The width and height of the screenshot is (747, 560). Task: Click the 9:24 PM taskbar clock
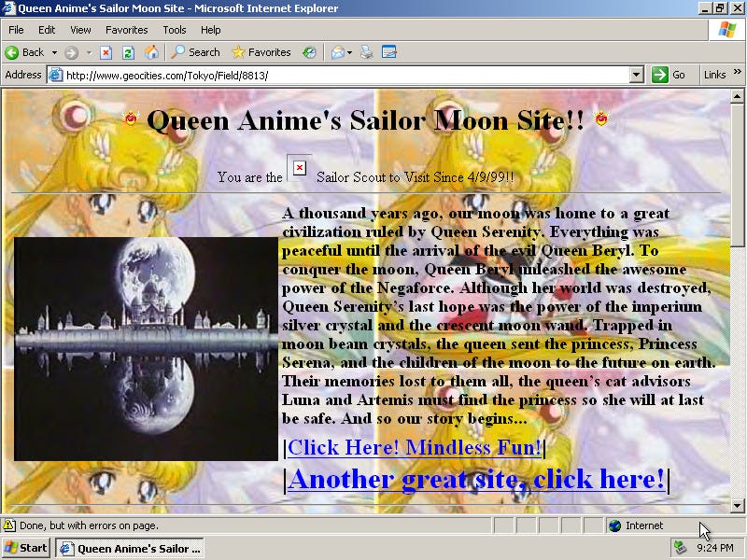click(715, 549)
